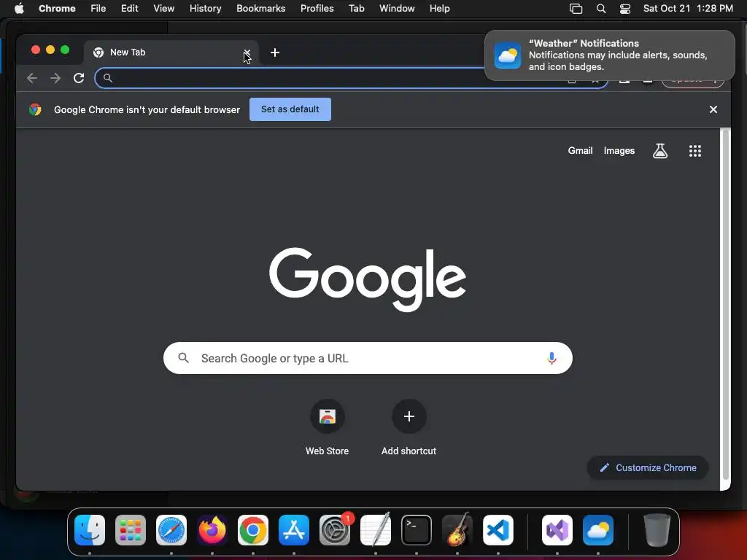The width and height of the screenshot is (747, 560).
Task: Launch Safari from the Dock
Action: click(x=171, y=530)
